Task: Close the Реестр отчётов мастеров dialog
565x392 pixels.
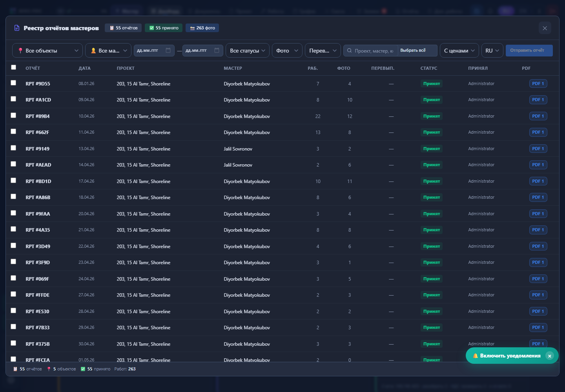Action: 545,28
